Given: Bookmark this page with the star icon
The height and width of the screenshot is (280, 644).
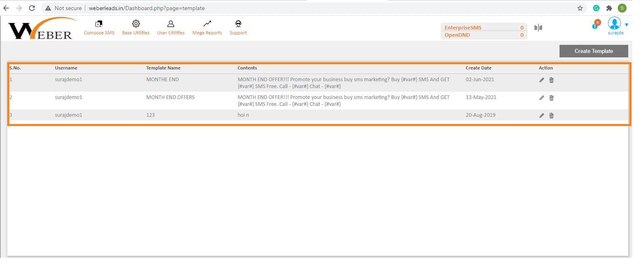Looking at the screenshot, I should (580, 8).
